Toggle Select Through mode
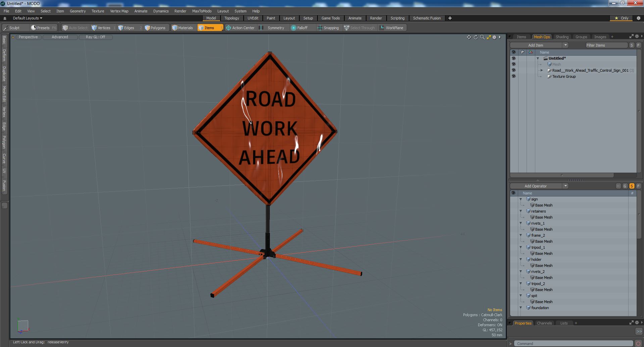 [359, 28]
